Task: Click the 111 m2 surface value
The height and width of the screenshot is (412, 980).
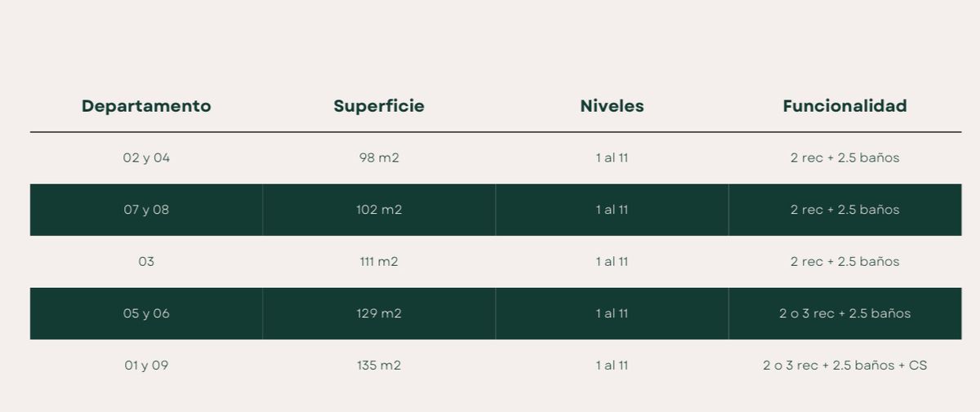Action: (379, 262)
